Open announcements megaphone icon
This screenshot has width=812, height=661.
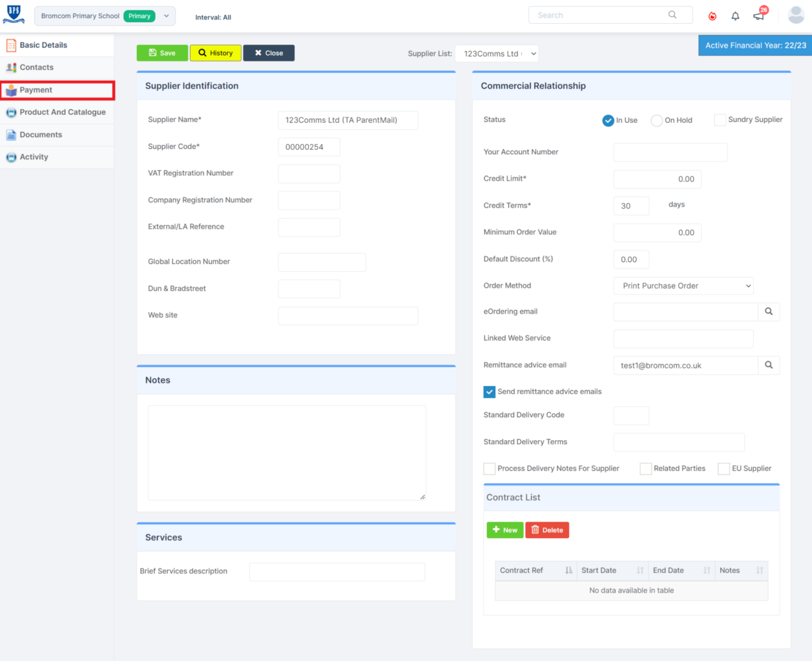coord(759,15)
